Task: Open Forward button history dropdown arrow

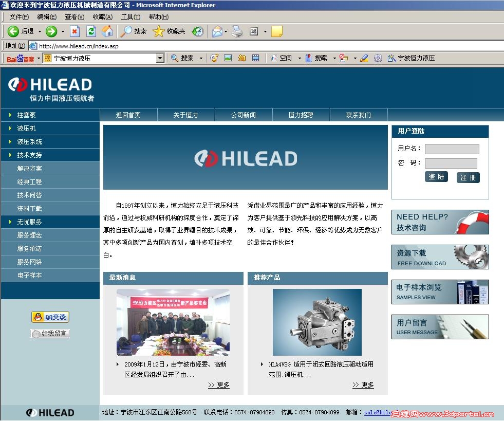Action: (x=63, y=31)
